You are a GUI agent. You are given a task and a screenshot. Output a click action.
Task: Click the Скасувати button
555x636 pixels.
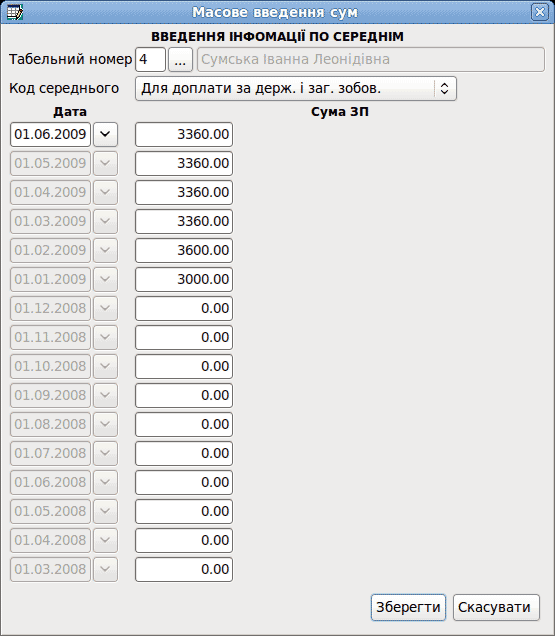[x=496, y=607]
